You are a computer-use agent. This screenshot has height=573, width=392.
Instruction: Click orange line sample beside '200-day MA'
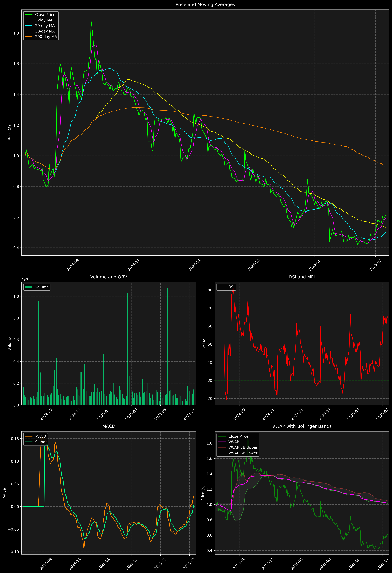[29, 37]
